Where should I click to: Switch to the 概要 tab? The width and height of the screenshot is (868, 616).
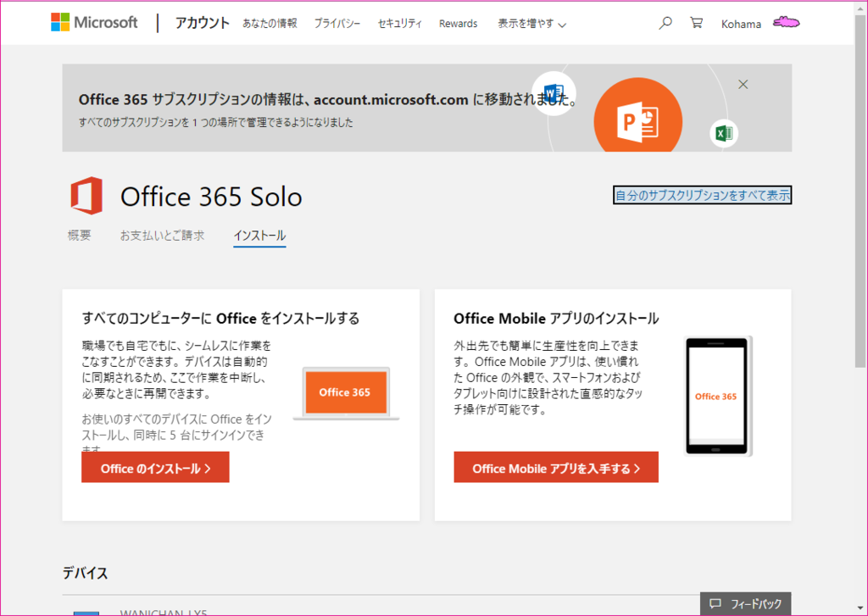(79, 236)
